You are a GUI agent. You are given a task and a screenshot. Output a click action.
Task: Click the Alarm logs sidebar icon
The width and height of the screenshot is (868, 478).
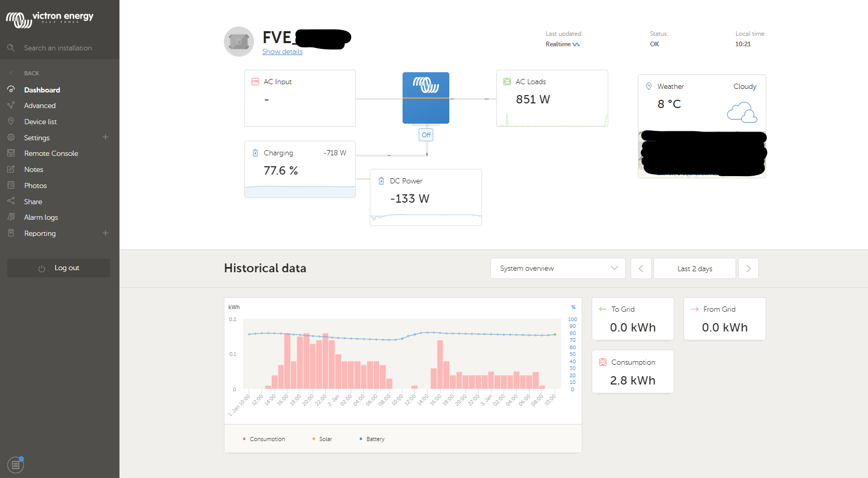11,217
